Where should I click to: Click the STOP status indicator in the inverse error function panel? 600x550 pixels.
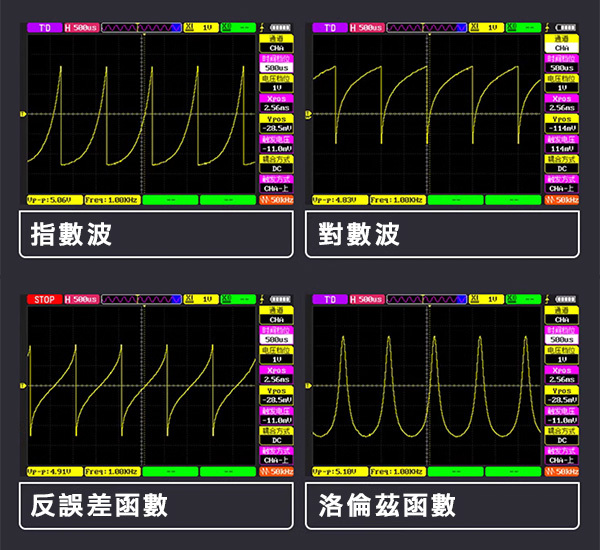point(44,299)
